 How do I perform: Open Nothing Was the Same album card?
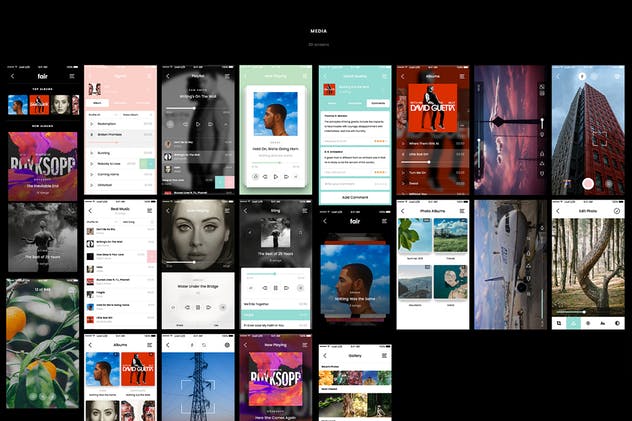(355, 280)
